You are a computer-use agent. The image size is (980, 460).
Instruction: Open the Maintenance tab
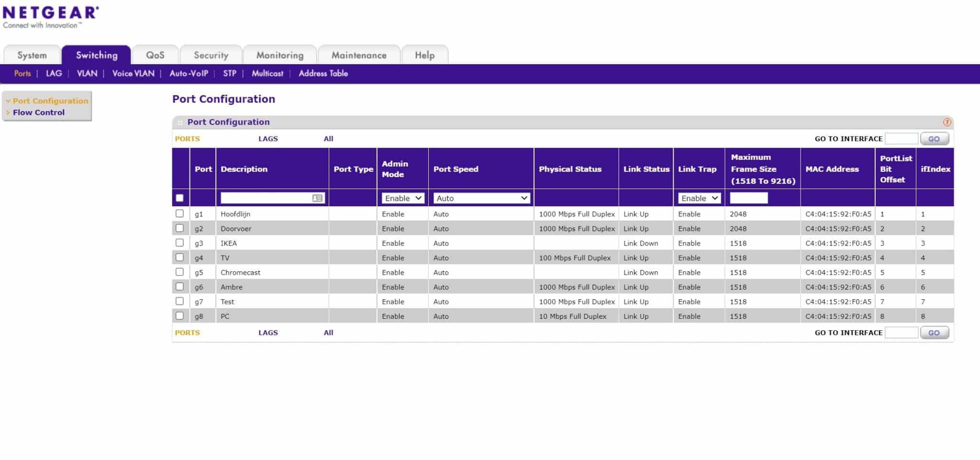tap(359, 55)
